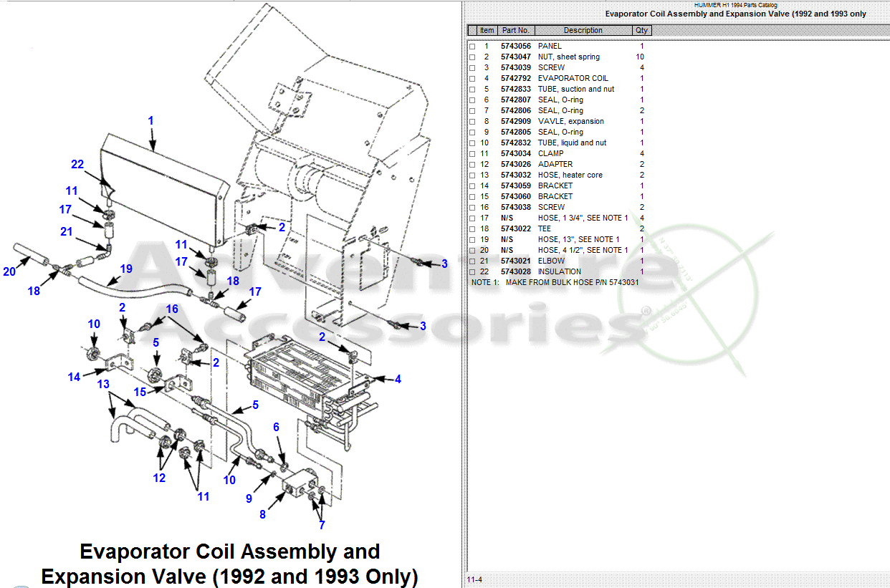Viewport: 890px width, 588px height.
Task: Click callout number 22 on the diagram
Action: 77,165
